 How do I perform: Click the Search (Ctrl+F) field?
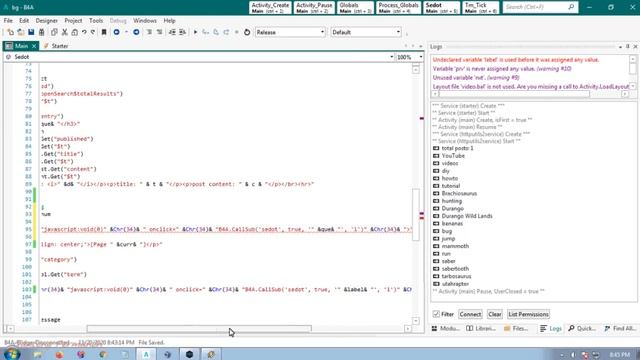click(540, 7)
